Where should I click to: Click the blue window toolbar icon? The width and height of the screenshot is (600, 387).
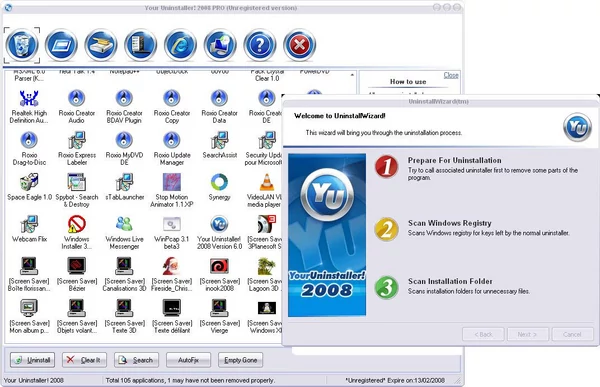[61, 45]
